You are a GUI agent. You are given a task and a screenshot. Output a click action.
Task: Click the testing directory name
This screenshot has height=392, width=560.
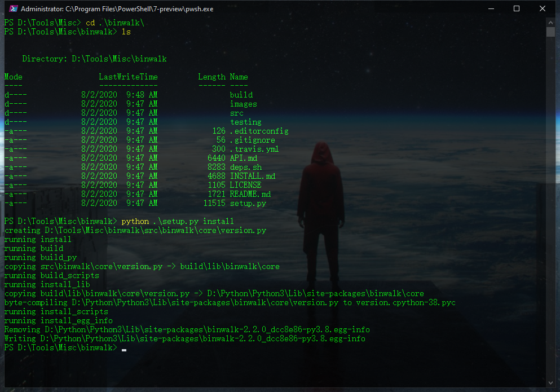click(245, 122)
